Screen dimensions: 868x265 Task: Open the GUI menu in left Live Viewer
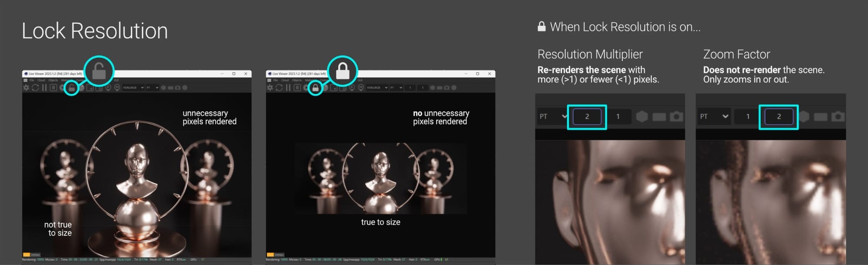coord(116,80)
